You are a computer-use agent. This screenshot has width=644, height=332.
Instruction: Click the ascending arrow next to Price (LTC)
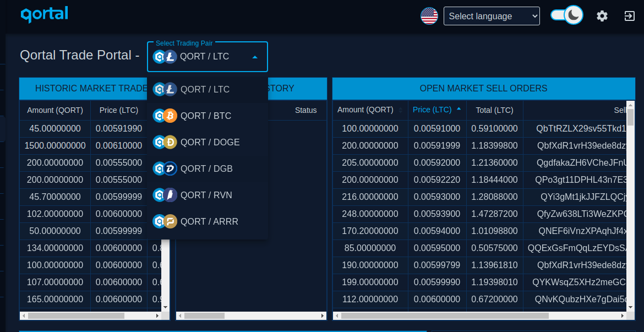tap(459, 109)
